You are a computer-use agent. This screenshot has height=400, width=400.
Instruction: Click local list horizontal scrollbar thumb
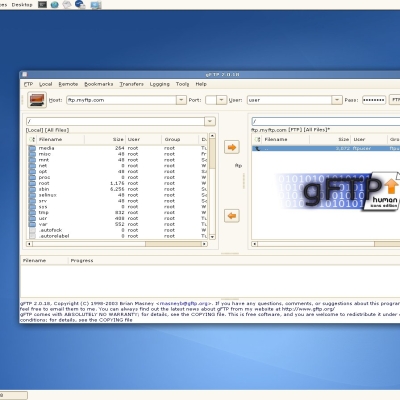tap(173, 244)
